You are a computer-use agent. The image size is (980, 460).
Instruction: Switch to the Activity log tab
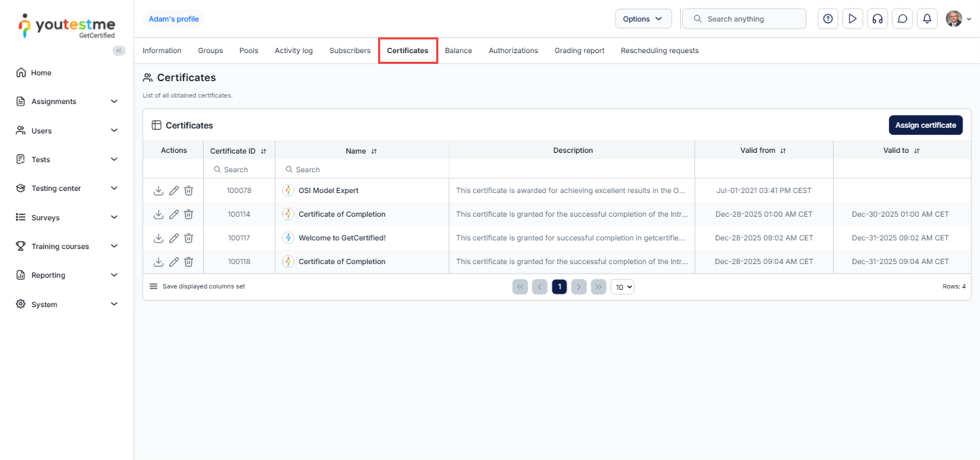point(293,51)
